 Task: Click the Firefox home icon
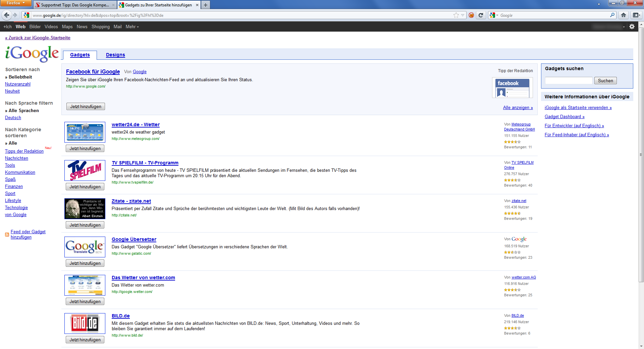pos(623,15)
